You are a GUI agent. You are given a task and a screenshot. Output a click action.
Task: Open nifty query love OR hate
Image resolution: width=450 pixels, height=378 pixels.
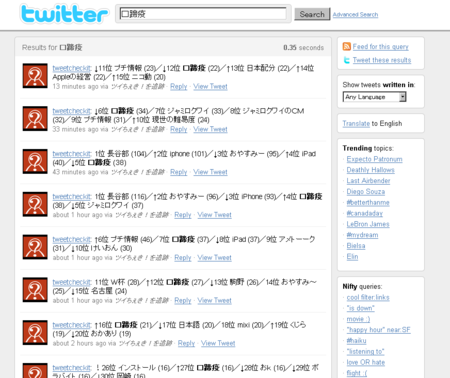366,362
